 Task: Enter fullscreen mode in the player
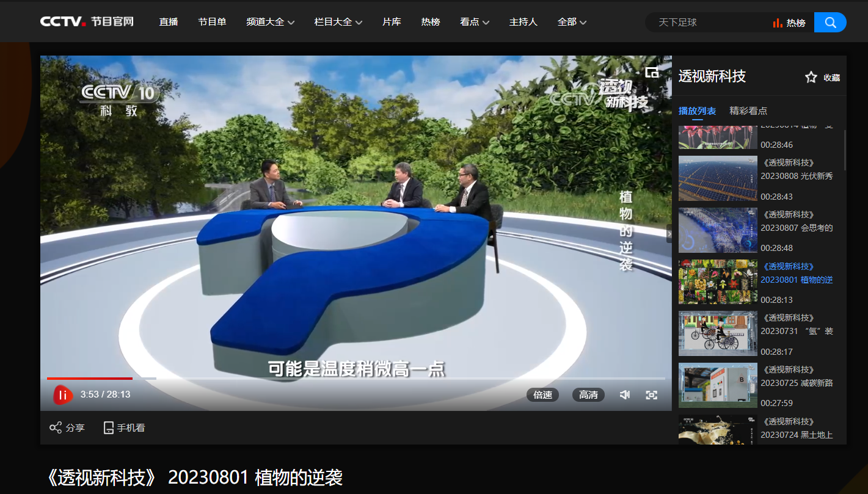click(x=652, y=395)
